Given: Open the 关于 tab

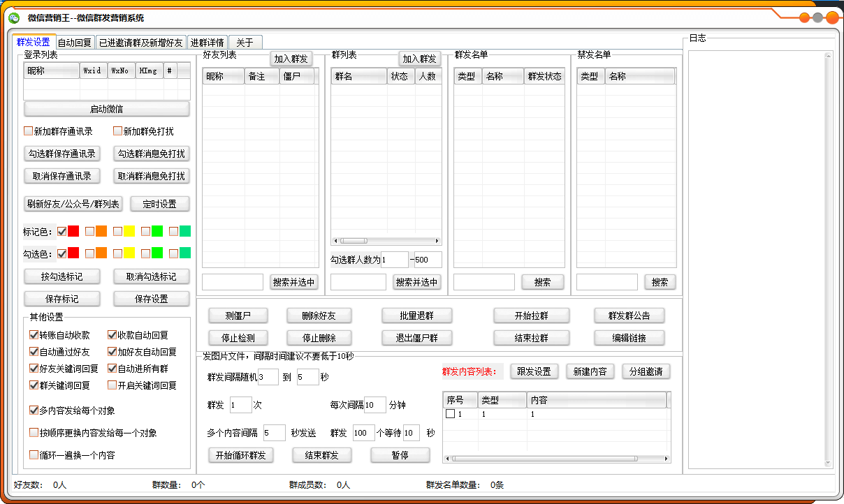Looking at the screenshot, I should point(245,42).
